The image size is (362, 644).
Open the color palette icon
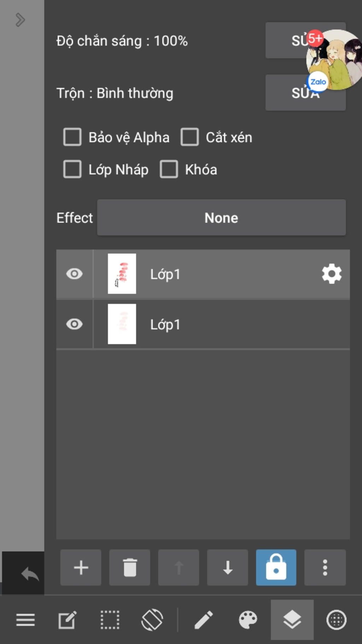click(248, 620)
